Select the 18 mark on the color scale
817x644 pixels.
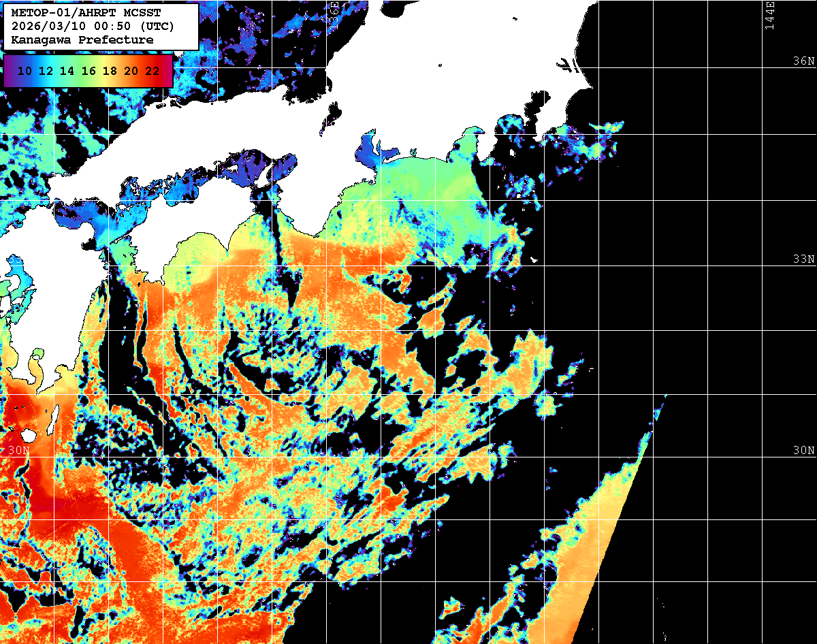click(110, 71)
